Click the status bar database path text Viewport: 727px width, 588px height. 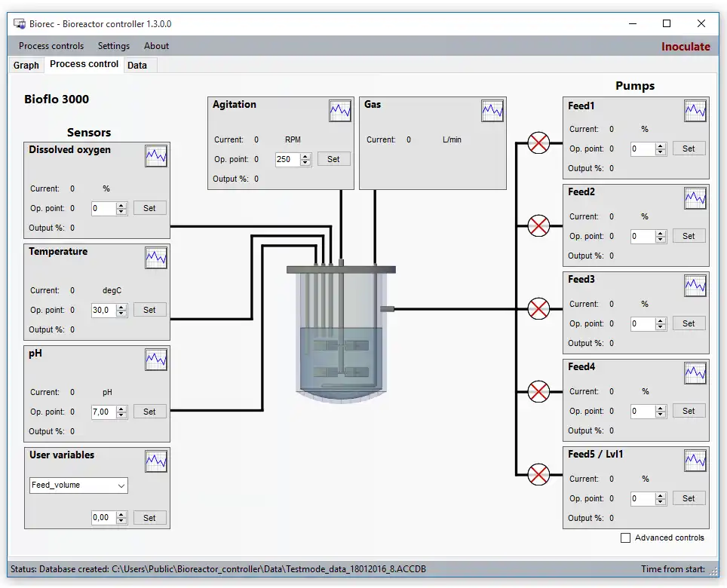218,569
